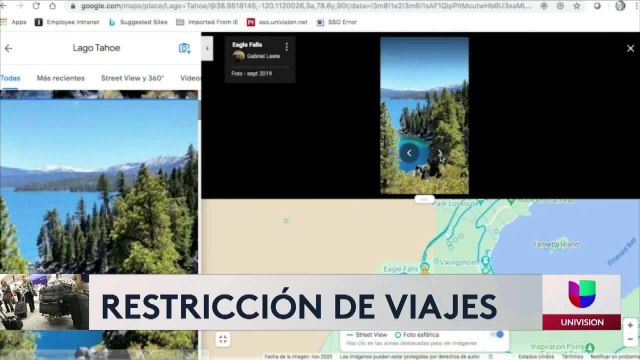Reload the page with the refresh icon
The image size is (640, 360).
point(36,6)
